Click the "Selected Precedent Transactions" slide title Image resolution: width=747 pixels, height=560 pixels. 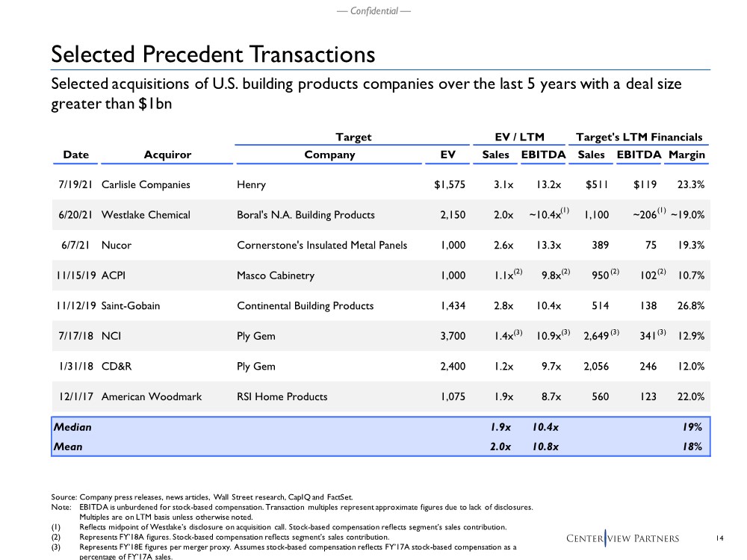(x=212, y=55)
